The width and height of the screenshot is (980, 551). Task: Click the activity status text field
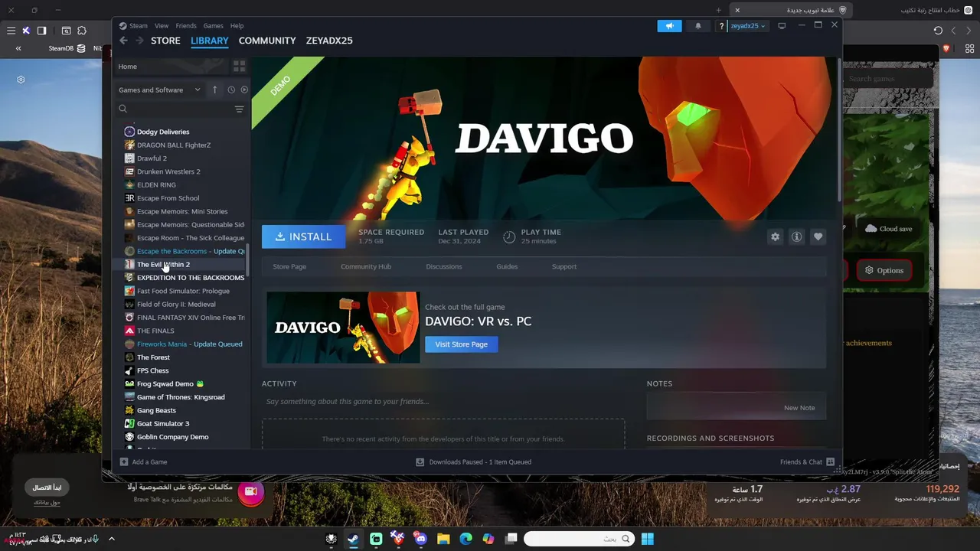[443, 401]
